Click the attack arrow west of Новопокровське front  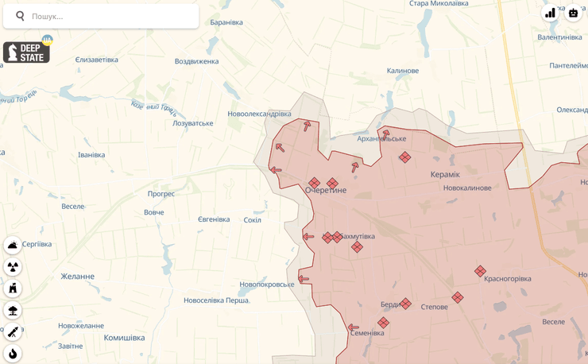303,279
